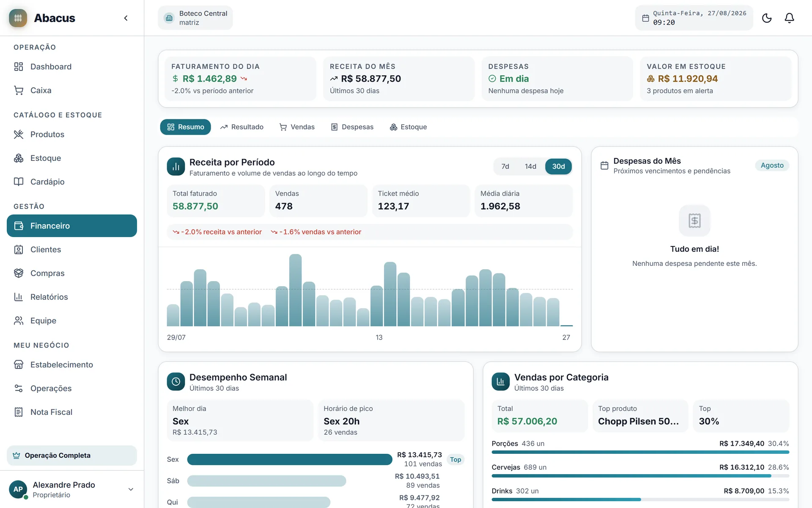This screenshot has width=812, height=508.
Task: Switch to the Despesas tab
Action: pyautogui.click(x=352, y=127)
